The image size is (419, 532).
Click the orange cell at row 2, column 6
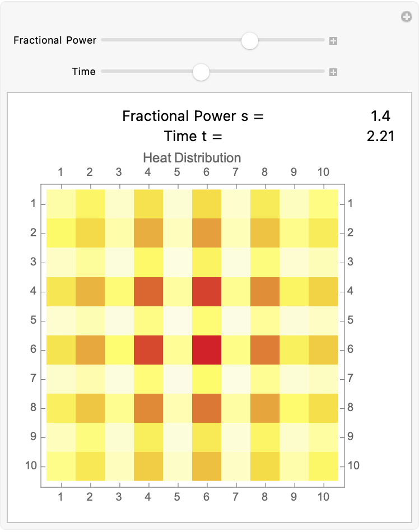[x=207, y=233]
